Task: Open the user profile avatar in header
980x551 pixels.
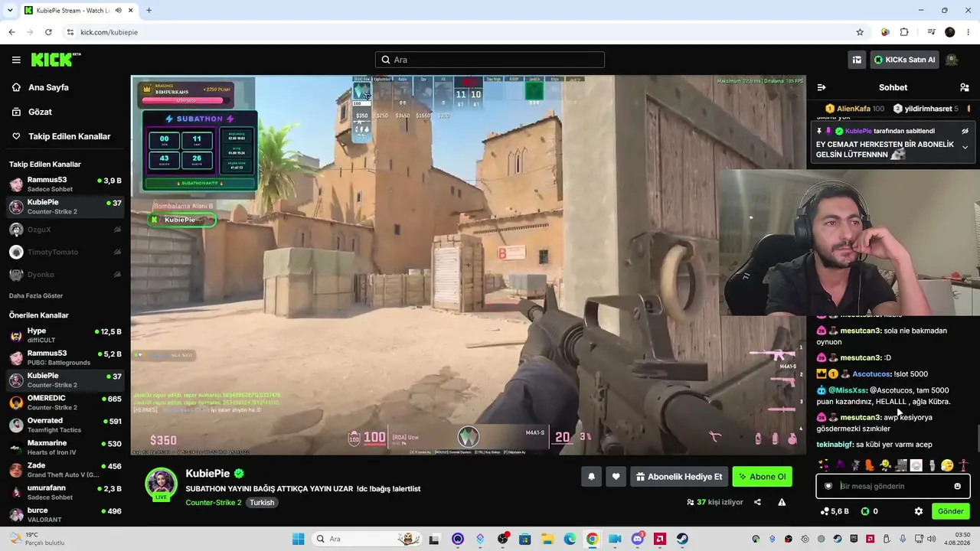Action: pos(952,60)
